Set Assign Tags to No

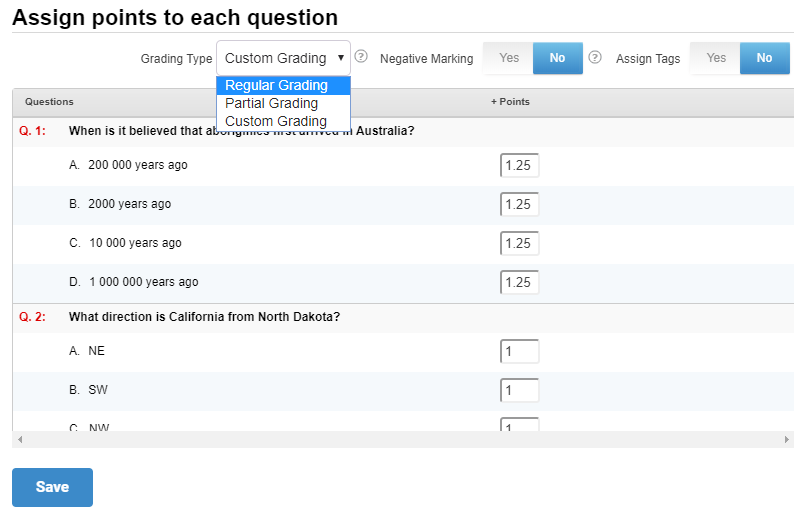[x=764, y=58]
